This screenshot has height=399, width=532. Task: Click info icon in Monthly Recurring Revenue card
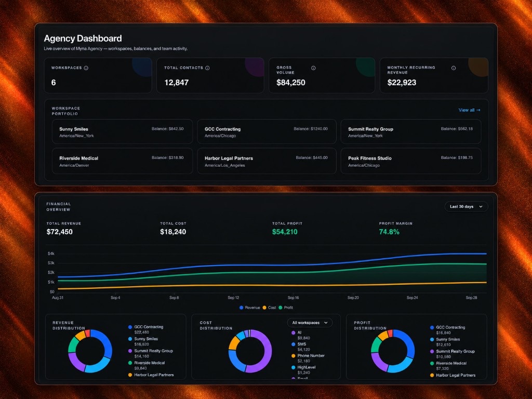point(454,68)
